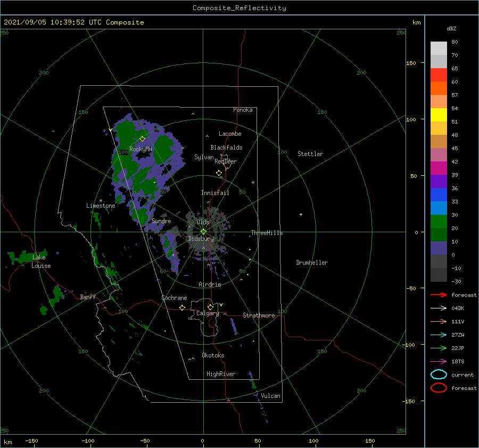
Task: Click the green 22JP arrow icon
Action: (439, 348)
